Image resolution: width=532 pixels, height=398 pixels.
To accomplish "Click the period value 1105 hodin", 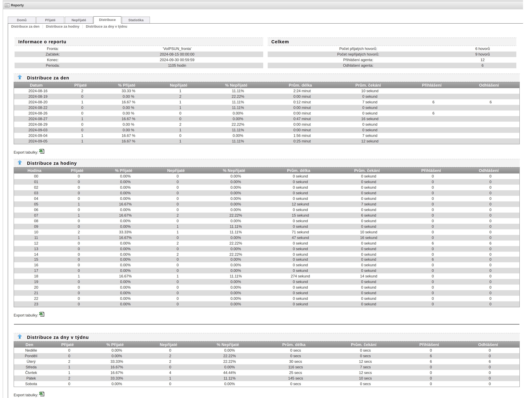I will 177,65.
